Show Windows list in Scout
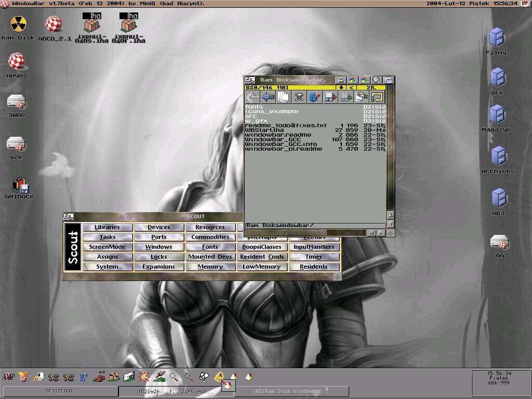This screenshot has width=532, height=399. (x=159, y=247)
